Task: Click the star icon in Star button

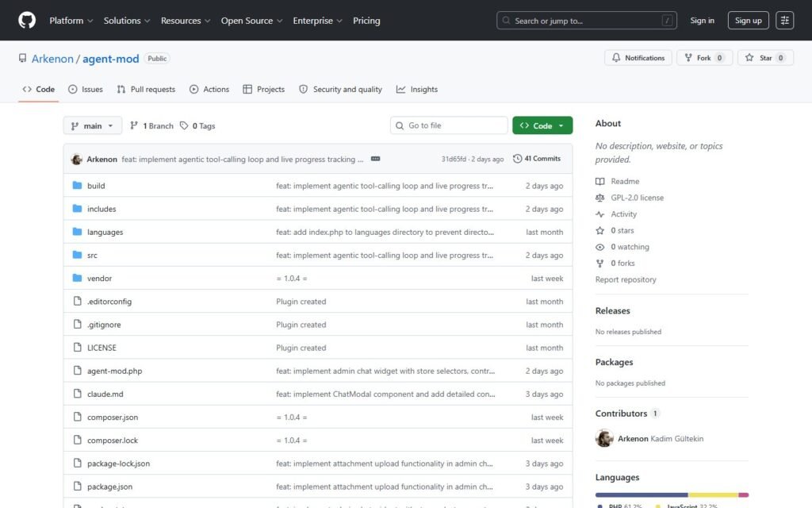Action: coord(749,57)
